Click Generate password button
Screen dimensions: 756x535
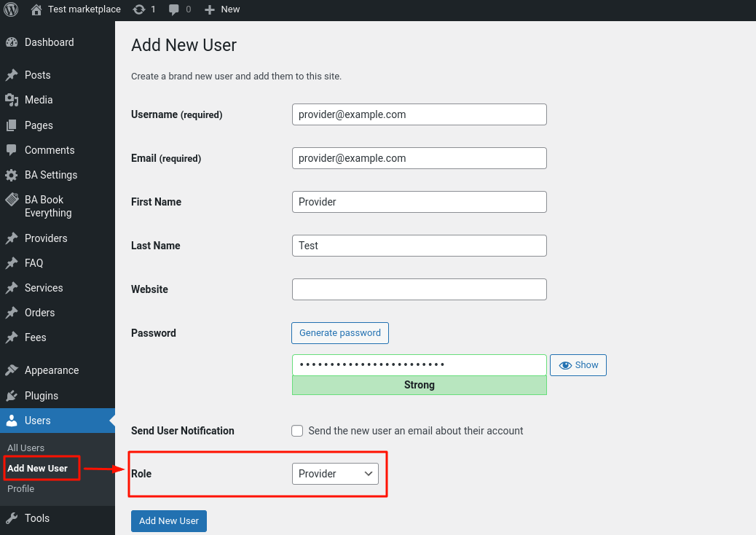click(x=340, y=333)
